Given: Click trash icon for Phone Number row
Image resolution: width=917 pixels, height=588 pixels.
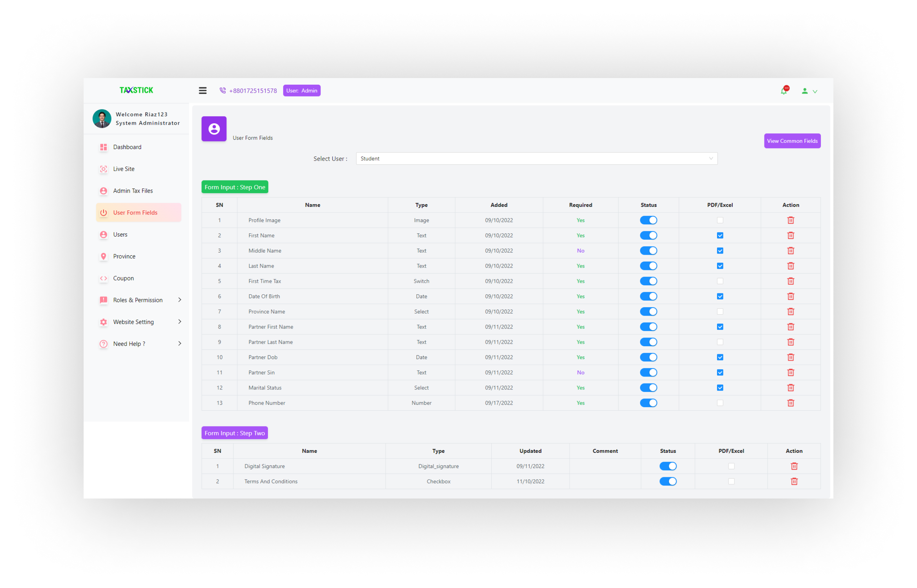Looking at the screenshot, I should pyautogui.click(x=791, y=403).
